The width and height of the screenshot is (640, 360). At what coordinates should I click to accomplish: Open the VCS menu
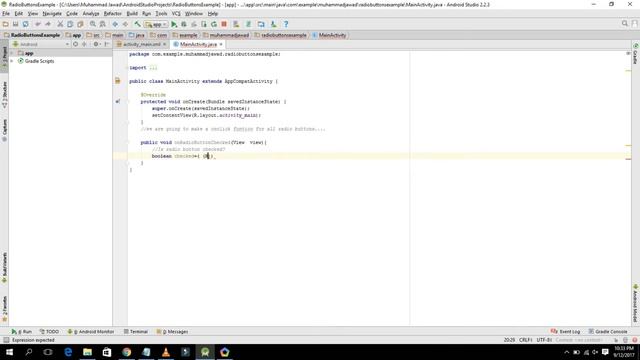click(176, 13)
